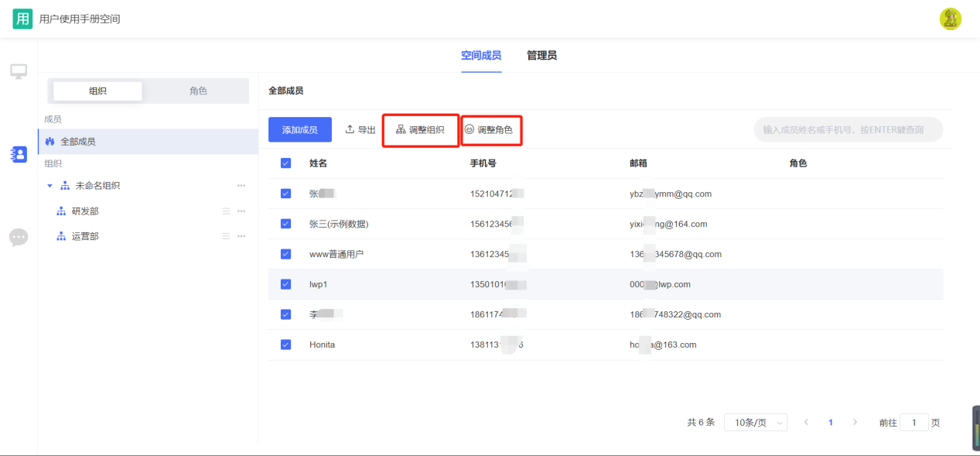
Task: Uncheck the checkbox for Honita
Action: (x=286, y=345)
